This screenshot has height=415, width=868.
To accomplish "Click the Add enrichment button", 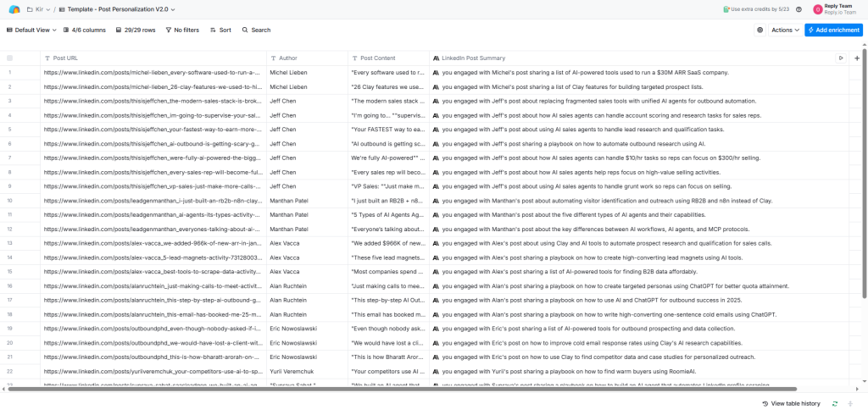I will pyautogui.click(x=834, y=30).
